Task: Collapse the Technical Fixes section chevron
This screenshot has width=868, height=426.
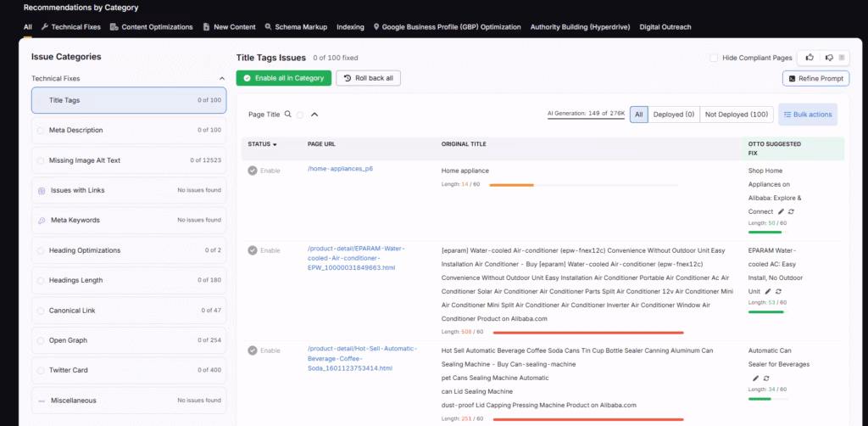Action: pos(222,78)
